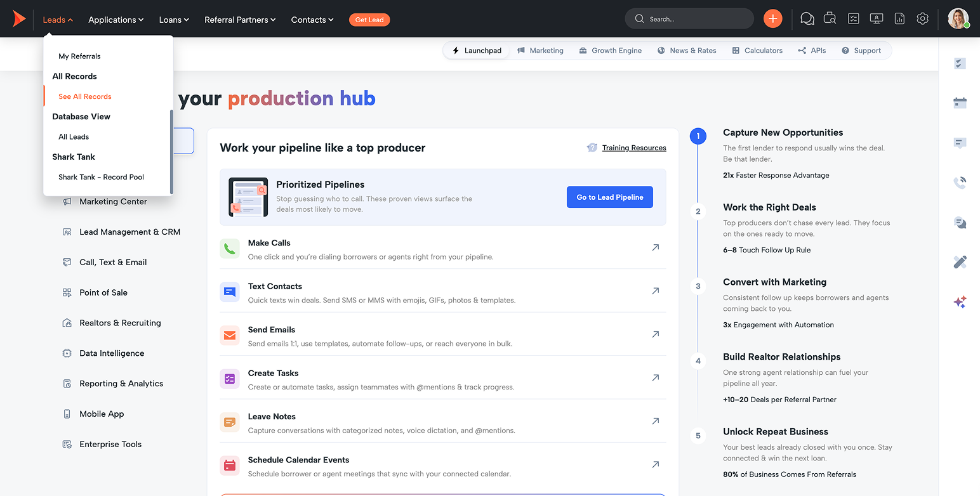Viewport: 980px width, 496px height.
Task: Open the tasks checkmark icon in right sidebar
Action: click(960, 63)
